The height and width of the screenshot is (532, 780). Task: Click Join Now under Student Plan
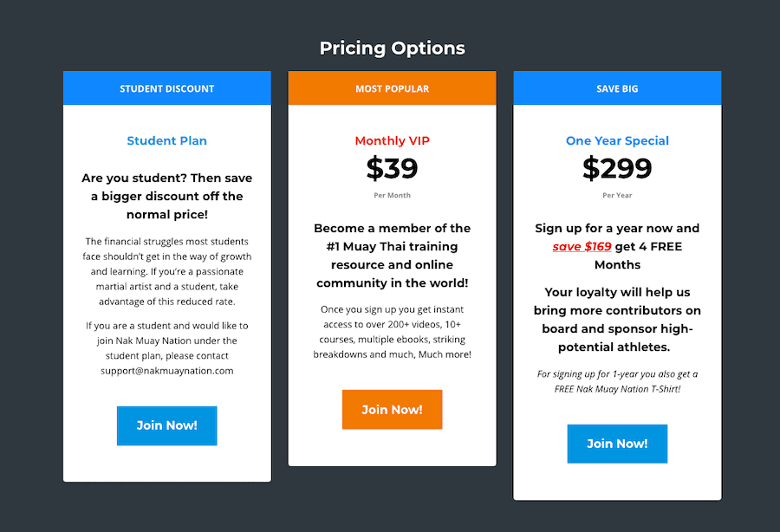(x=166, y=425)
